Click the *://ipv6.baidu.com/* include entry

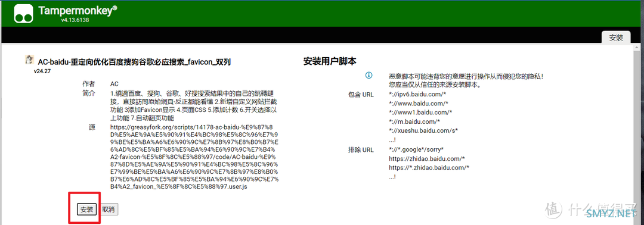(415, 95)
